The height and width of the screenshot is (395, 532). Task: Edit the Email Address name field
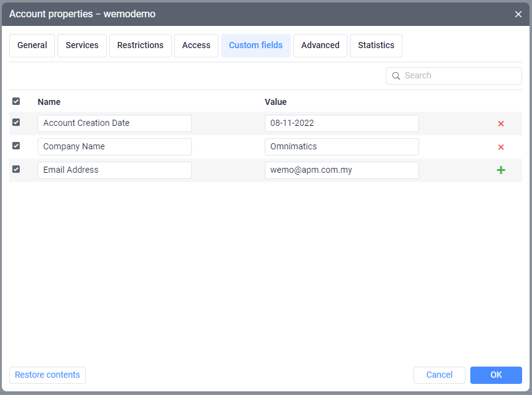point(115,170)
